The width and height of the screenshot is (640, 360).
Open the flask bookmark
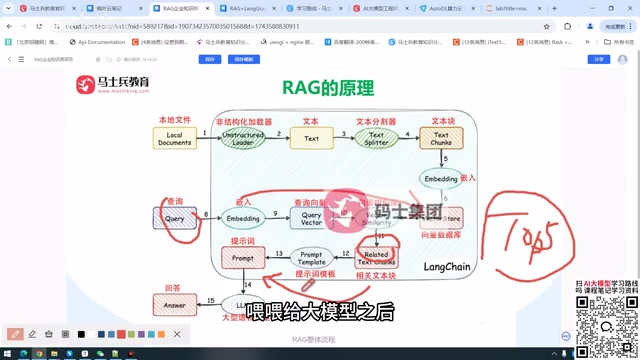click(544, 42)
